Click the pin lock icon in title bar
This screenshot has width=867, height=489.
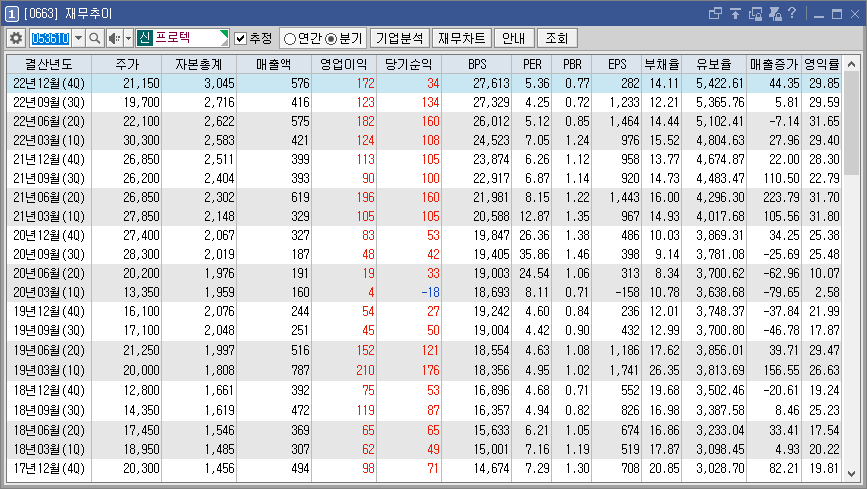pos(775,13)
